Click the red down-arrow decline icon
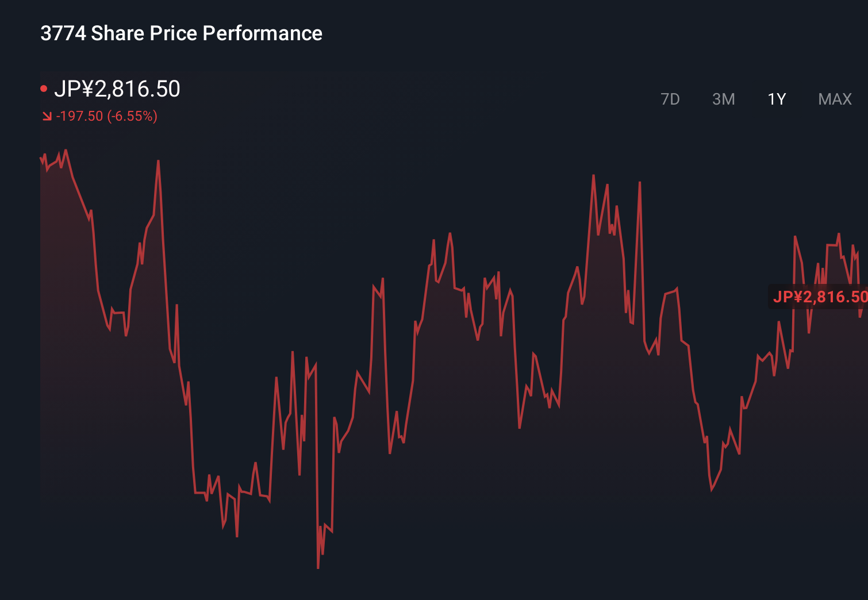This screenshot has width=868, height=600. 47,116
